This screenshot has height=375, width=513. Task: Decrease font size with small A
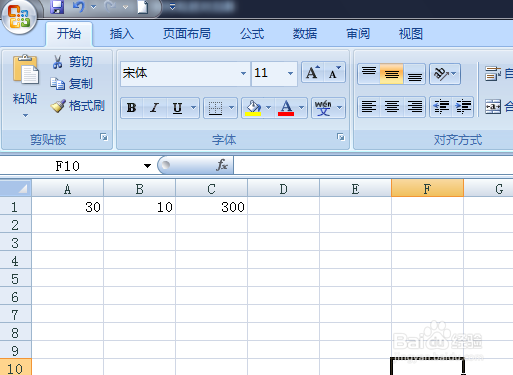coord(334,72)
